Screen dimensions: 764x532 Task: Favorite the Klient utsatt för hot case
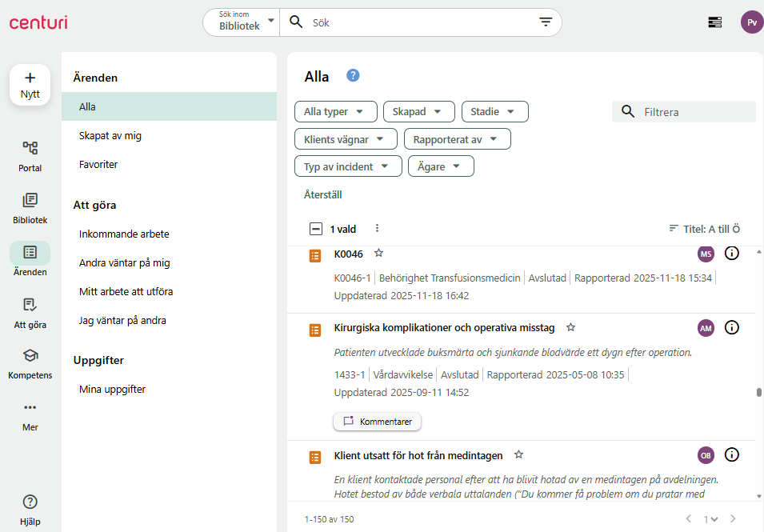(x=518, y=454)
